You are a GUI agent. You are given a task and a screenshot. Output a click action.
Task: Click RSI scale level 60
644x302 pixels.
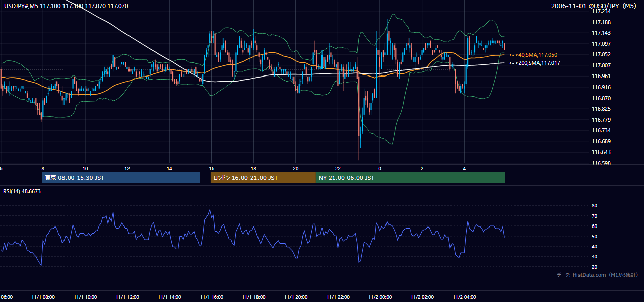(x=594, y=226)
